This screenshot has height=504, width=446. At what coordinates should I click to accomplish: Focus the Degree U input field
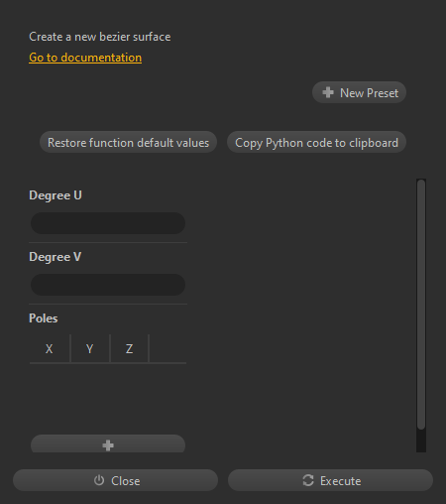coord(108,223)
